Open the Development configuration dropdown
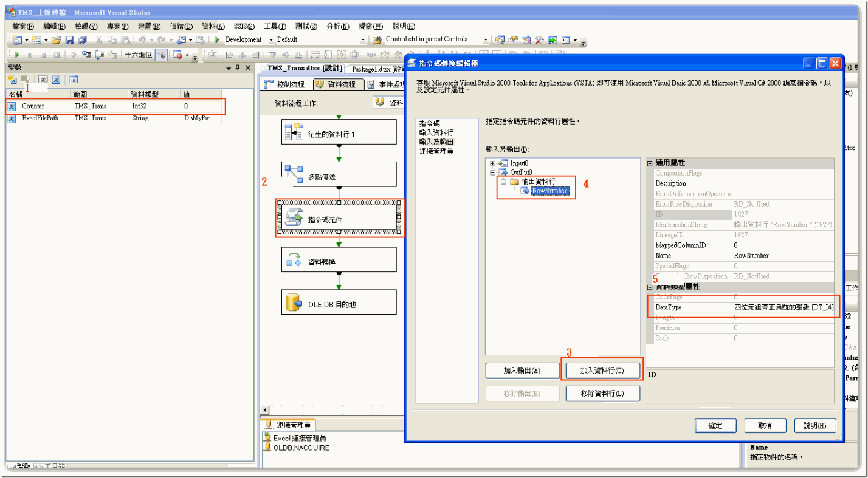This screenshot has height=478, width=868. coord(270,40)
